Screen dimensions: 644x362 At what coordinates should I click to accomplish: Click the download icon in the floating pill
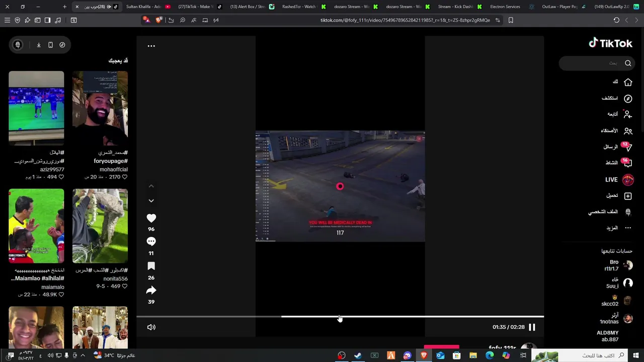(39, 45)
